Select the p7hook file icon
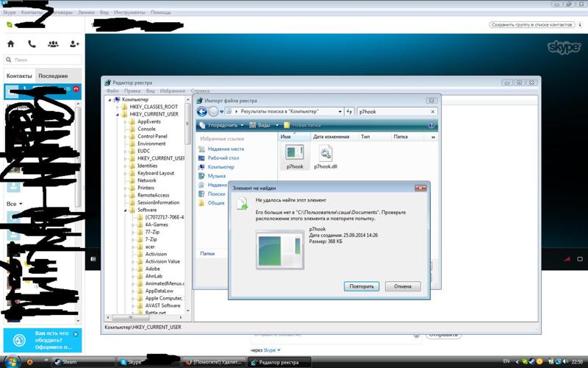The width and height of the screenshot is (588, 368). pos(295,152)
